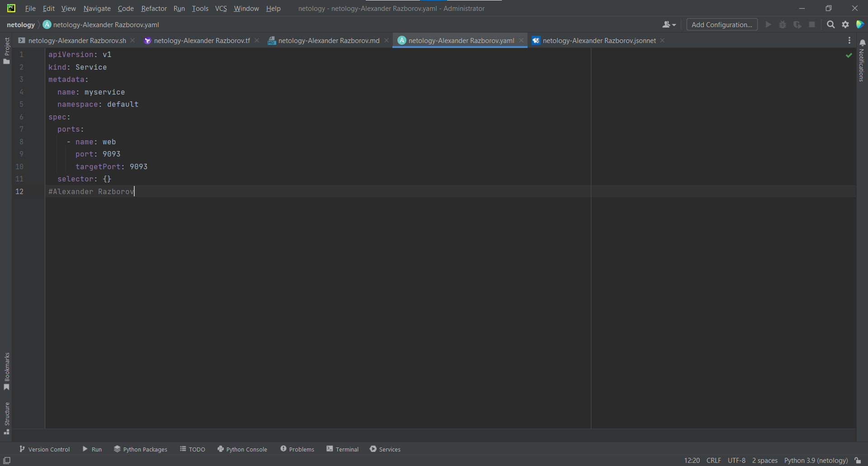Click the Add Configuration button
Screen dimensions: 868x466
pos(722,24)
